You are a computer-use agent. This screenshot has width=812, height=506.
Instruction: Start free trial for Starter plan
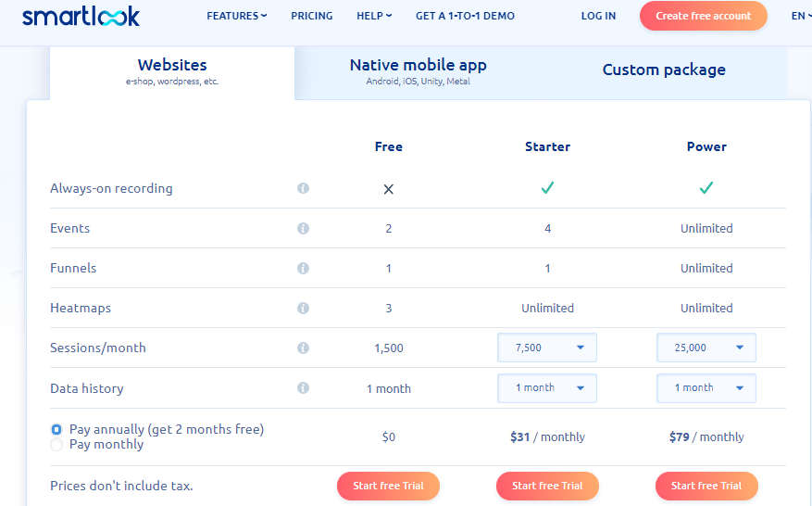point(547,486)
